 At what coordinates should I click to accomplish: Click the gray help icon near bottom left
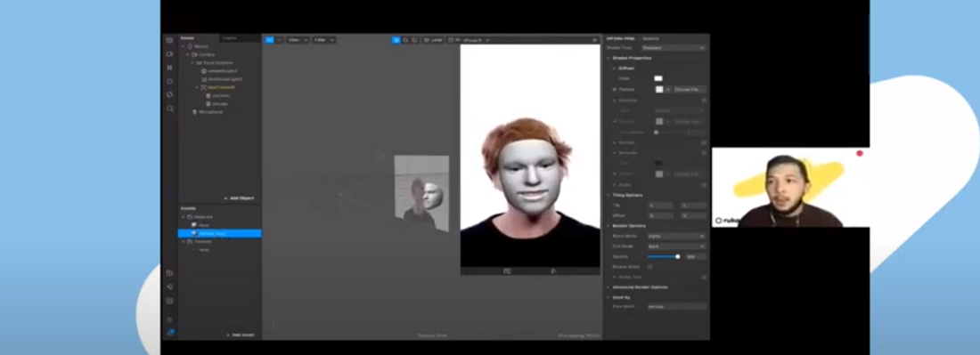pos(169,319)
